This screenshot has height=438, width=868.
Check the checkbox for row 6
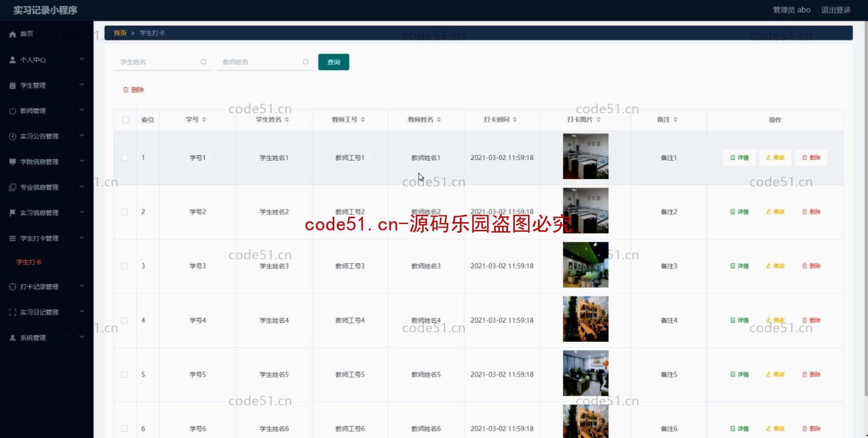point(124,428)
